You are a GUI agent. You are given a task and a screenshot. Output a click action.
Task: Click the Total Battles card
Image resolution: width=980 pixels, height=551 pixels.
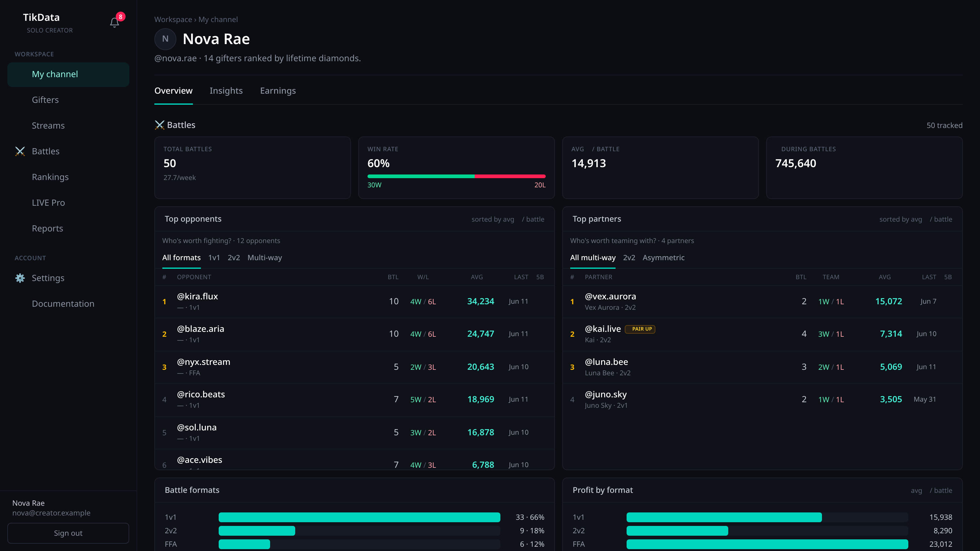(253, 168)
